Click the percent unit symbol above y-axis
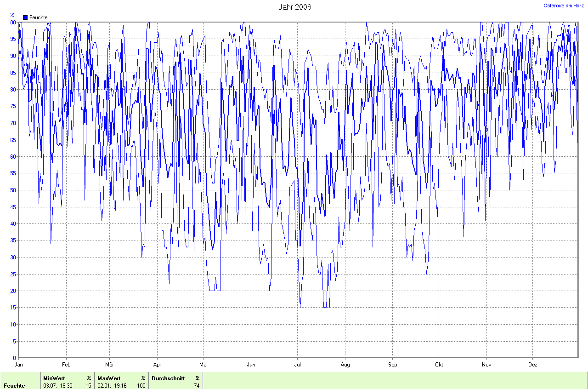The width and height of the screenshot is (588, 389). tap(12, 15)
